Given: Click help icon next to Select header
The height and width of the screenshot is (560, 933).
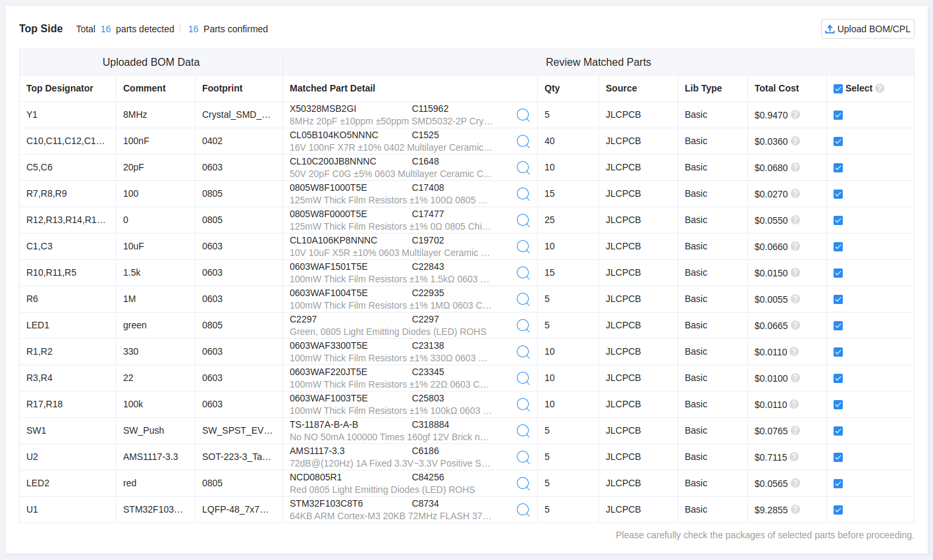Looking at the screenshot, I should click(880, 88).
